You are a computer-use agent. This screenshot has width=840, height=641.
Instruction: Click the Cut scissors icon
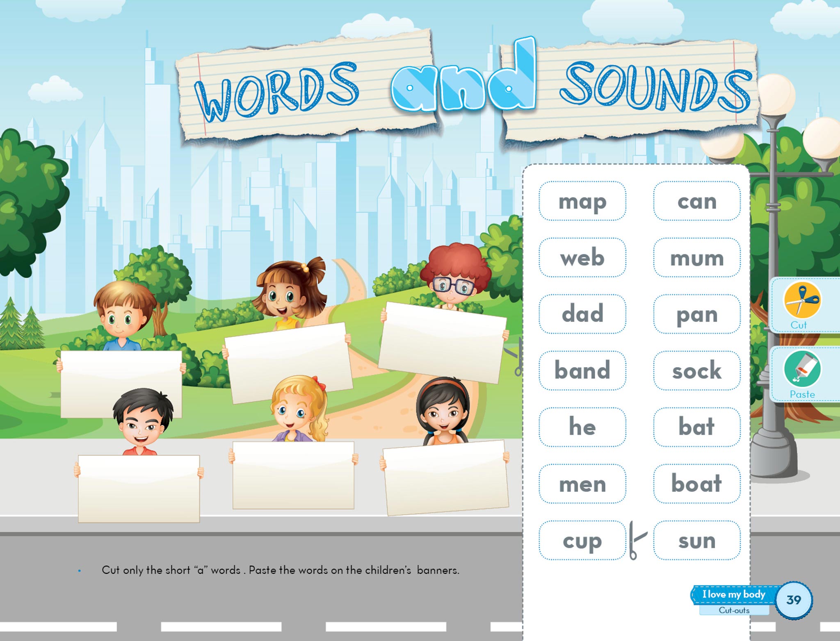pos(802,300)
